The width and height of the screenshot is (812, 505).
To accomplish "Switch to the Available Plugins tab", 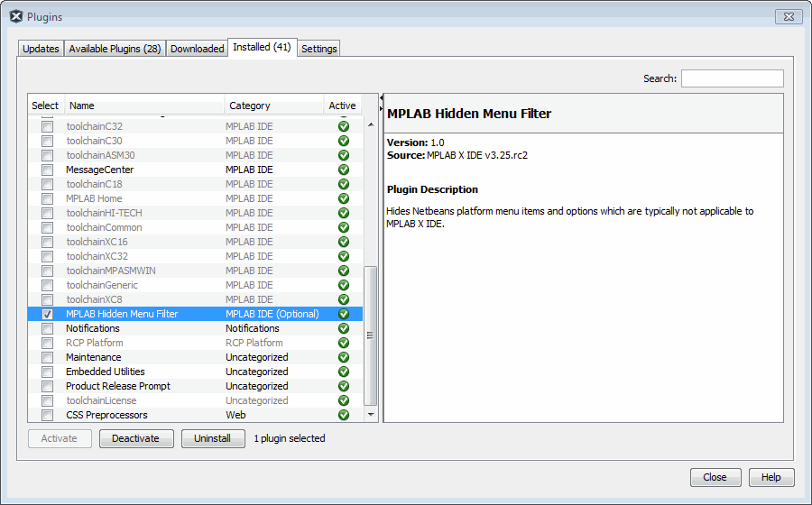I will point(115,49).
